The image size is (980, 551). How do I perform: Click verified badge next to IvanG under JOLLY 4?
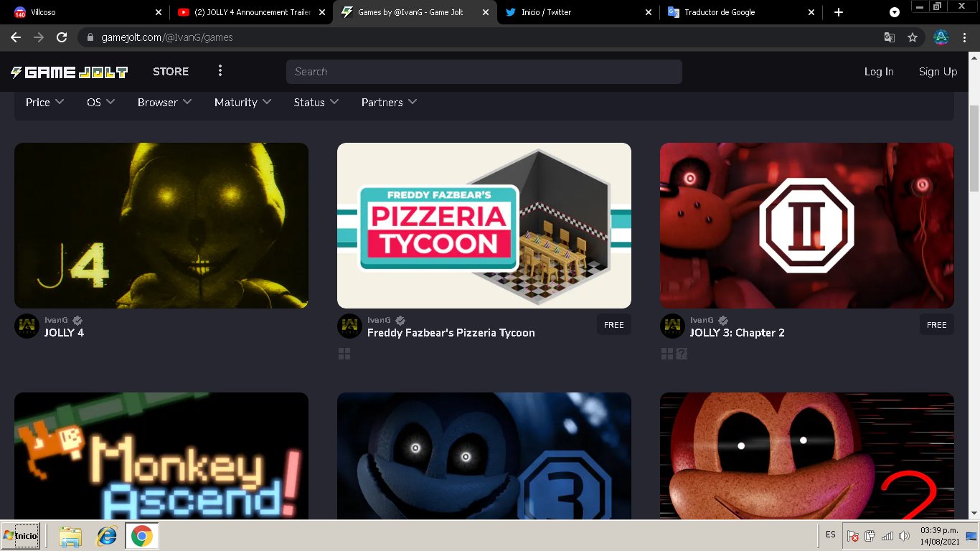coord(77,321)
